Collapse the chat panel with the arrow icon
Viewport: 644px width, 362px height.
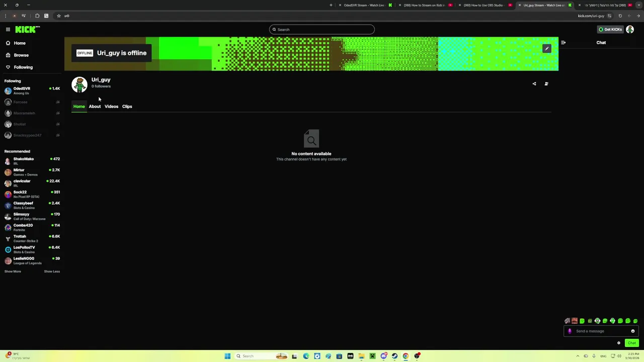563,43
